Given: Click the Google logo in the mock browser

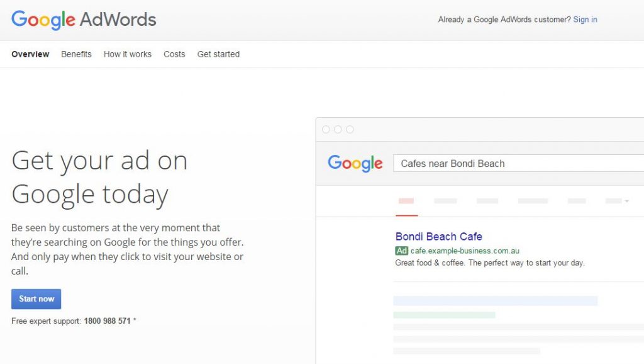Looking at the screenshot, I should 355,164.
